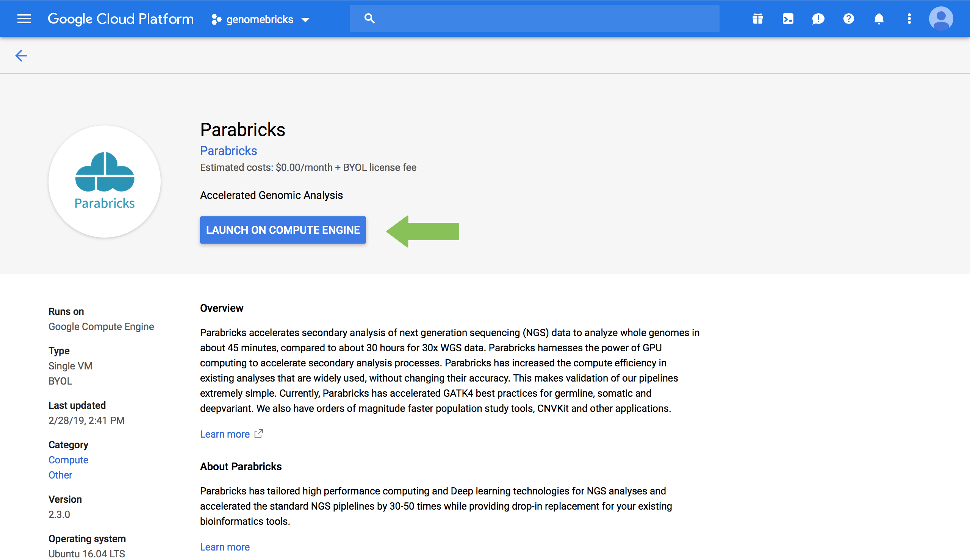Image resolution: width=970 pixels, height=560 pixels.
Task: Click the back arrow icon
Action: coord(21,56)
